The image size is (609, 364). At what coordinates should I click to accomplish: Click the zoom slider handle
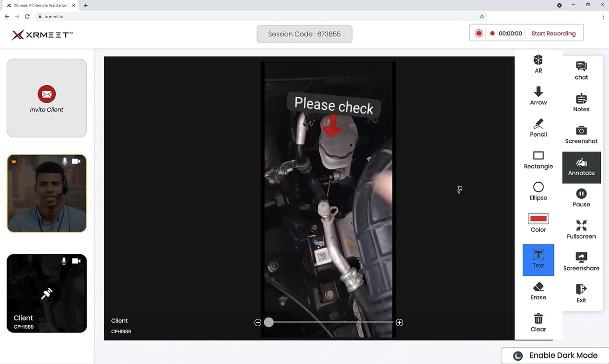(x=269, y=322)
